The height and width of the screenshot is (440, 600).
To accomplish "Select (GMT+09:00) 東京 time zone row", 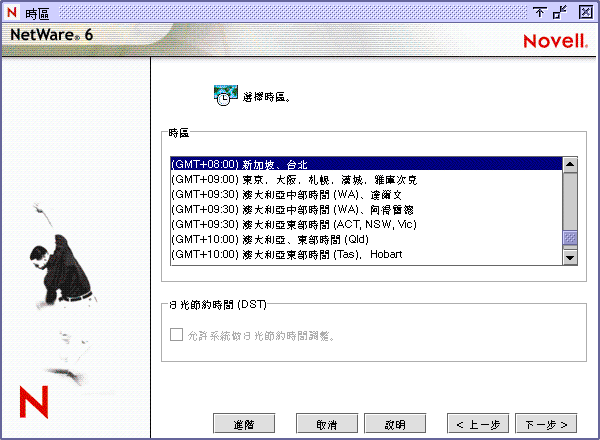I will 367,179.
